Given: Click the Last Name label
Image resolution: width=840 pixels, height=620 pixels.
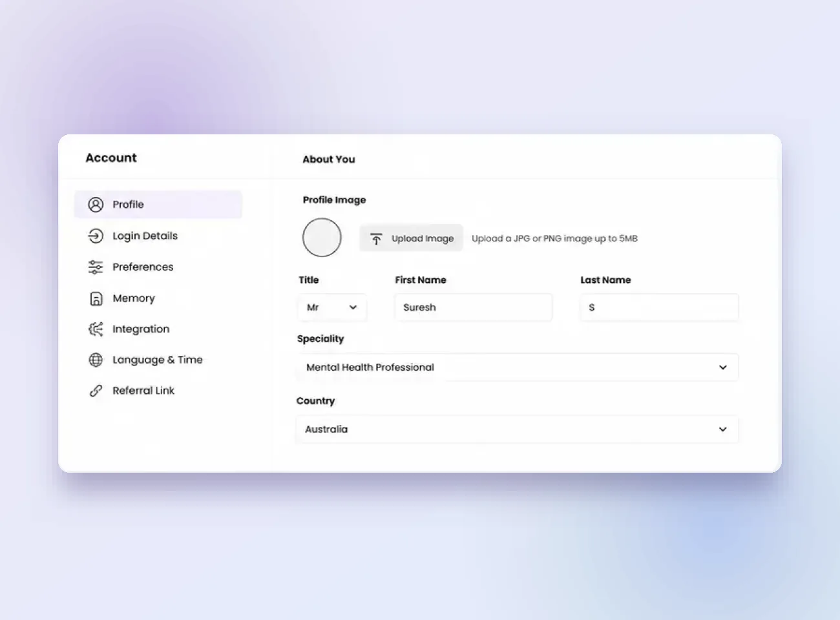Looking at the screenshot, I should coord(605,280).
